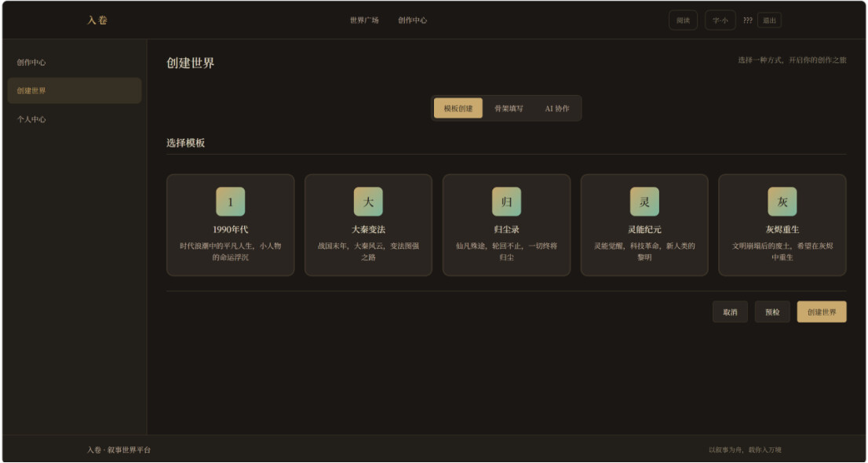Click the 取消 button

(730, 312)
